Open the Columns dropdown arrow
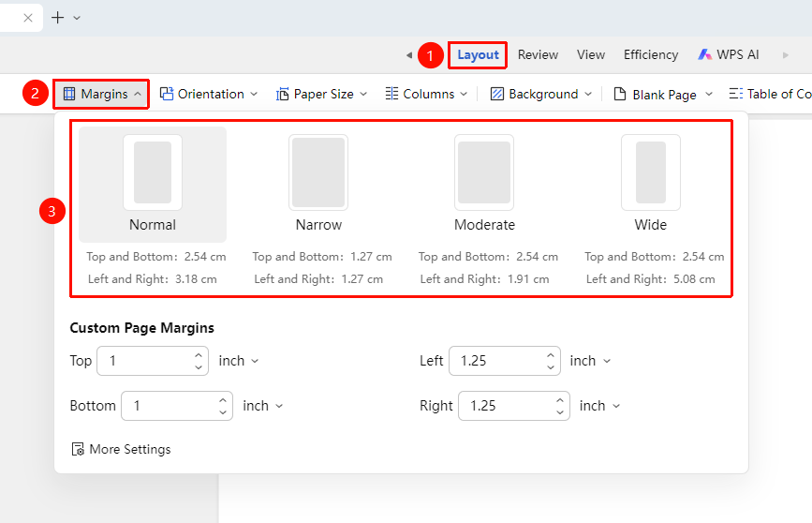The image size is (812, 523). tap(464, 95)
